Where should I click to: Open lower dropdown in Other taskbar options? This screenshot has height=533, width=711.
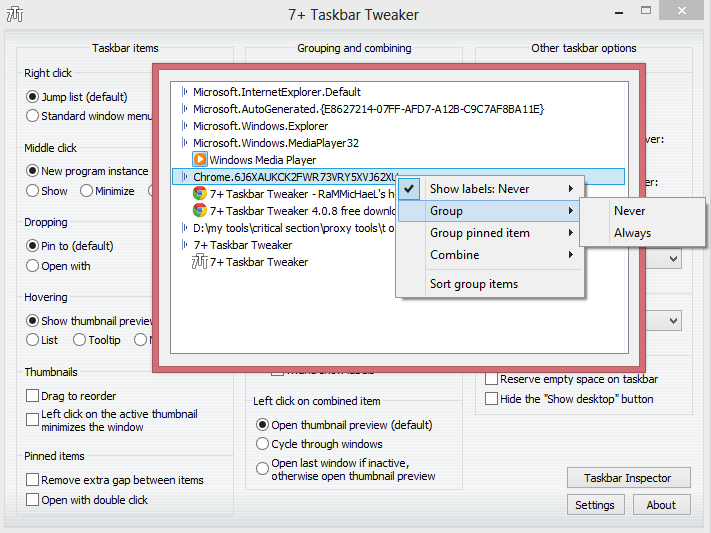click(673, 321)
